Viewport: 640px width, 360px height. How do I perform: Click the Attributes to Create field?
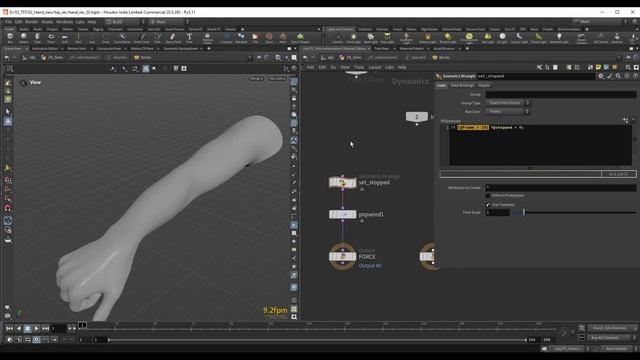tap(561, 188)
